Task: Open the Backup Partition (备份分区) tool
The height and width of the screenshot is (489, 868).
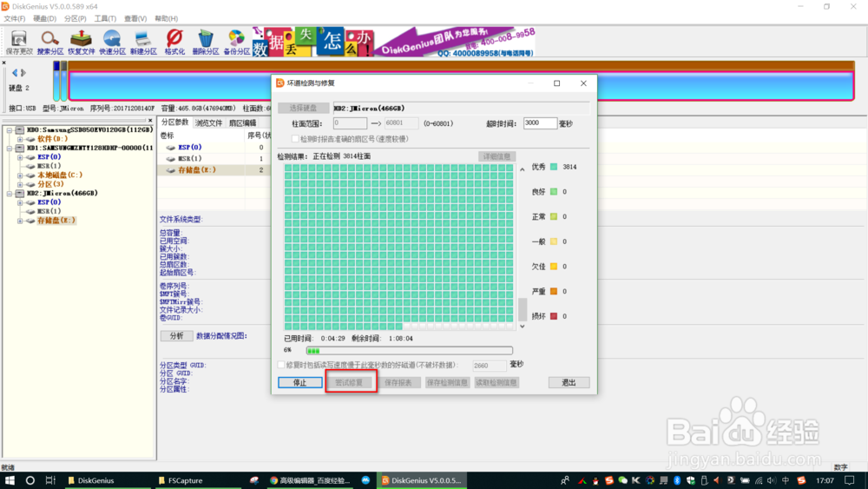Action: [236, 42]
